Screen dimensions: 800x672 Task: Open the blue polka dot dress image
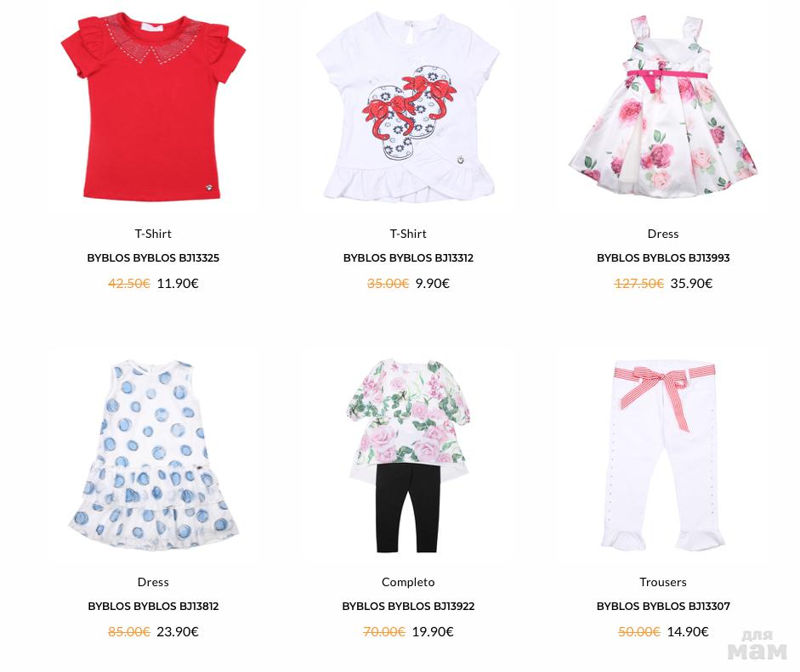click(x=153, y=455)
